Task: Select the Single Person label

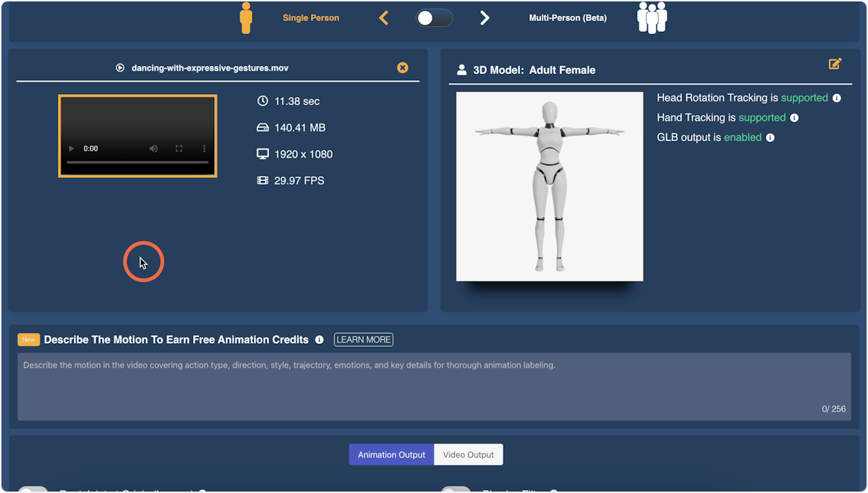Action: pyautogui.click(x=311, y=18)
